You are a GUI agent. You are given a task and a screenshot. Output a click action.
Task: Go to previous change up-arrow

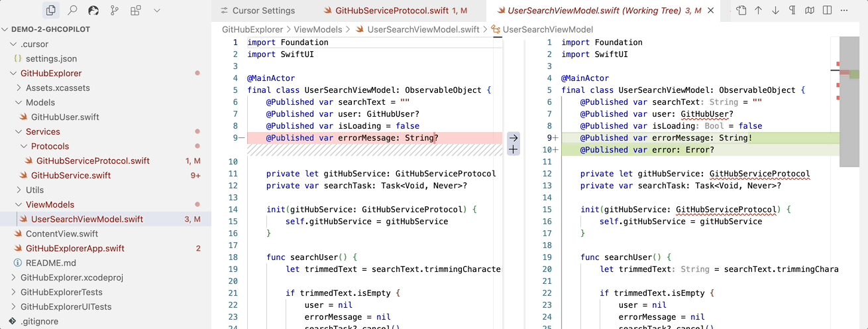tap(759, 11)
